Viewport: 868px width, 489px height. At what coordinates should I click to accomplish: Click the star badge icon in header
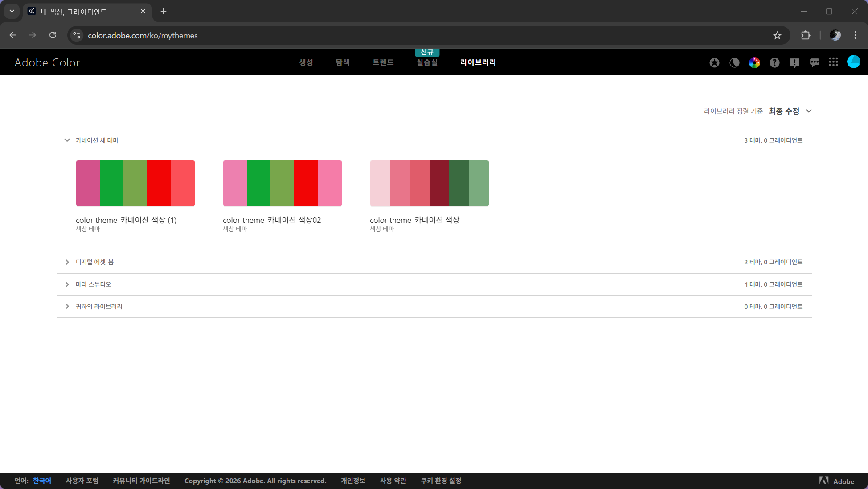(x=714, y=62)
